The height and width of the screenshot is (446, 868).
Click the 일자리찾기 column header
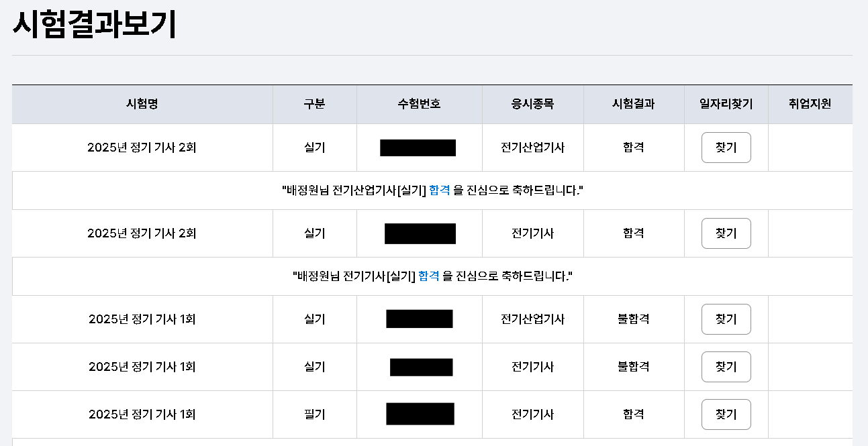point(726,105)
